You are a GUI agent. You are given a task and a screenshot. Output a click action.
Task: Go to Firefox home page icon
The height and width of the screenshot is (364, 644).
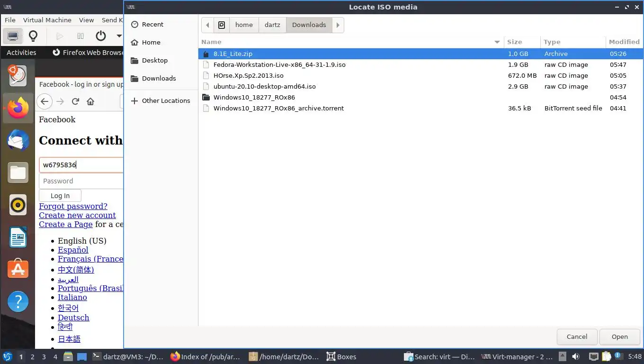pyautogui.click(x=90, y=101)
